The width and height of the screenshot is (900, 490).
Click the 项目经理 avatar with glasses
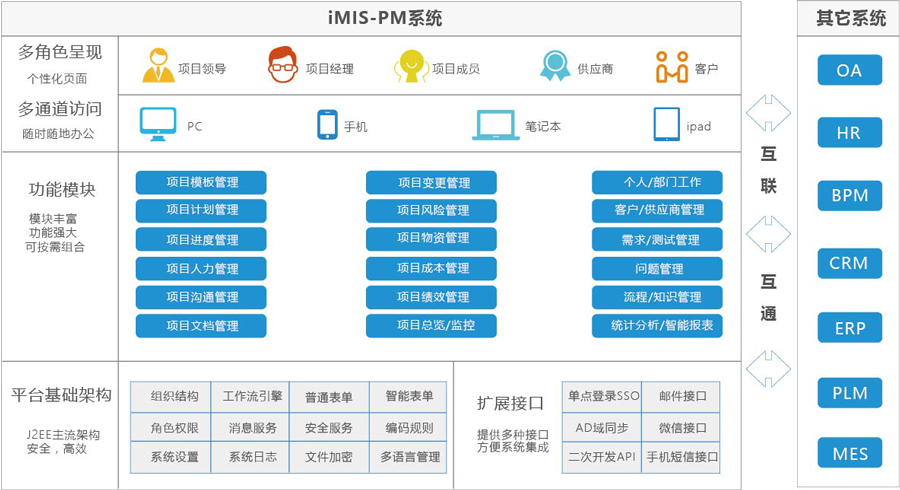pos(283,66)
